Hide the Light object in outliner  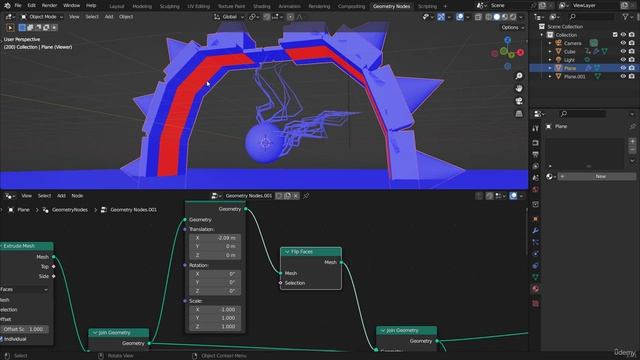[x=623, y=60]
